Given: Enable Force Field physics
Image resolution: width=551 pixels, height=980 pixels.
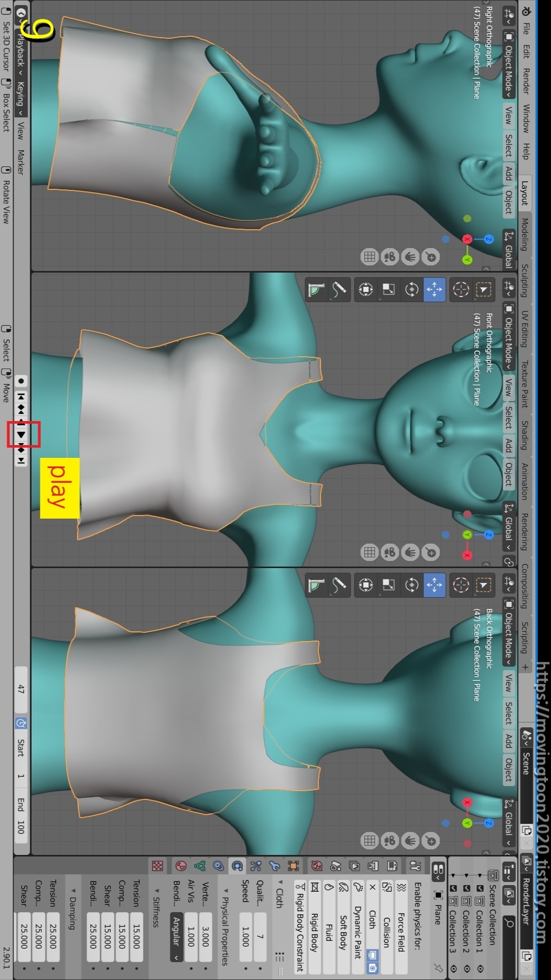Looking at the screenshot, I should point(401,928).
